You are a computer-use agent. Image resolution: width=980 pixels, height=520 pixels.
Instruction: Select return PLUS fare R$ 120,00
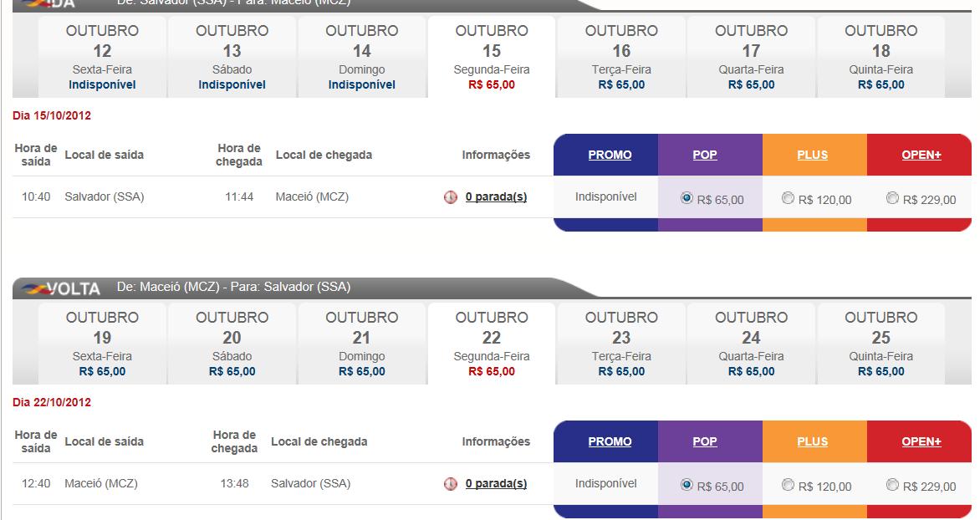pyautogui.click(x=788, y=485)
